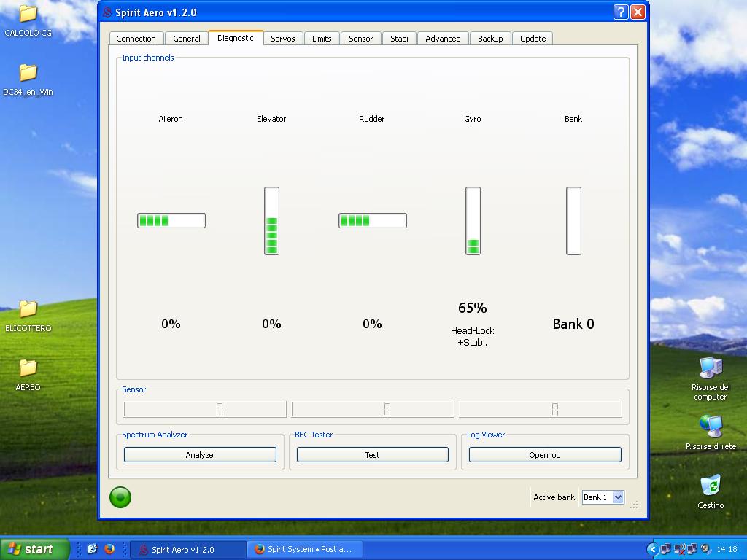Open the ELICOTTERO folder icon
The width and height of the screenshot is (747, 560).
(28, 309)
